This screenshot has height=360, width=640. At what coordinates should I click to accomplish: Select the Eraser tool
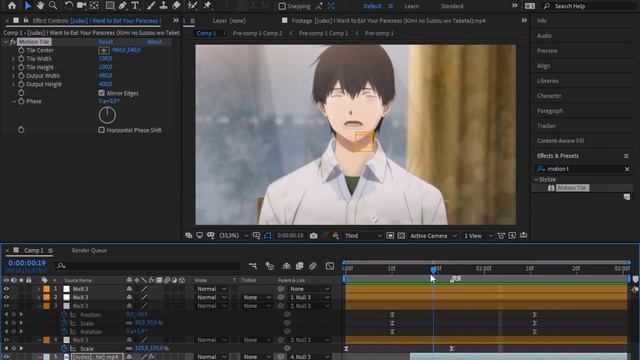point(176,6)
